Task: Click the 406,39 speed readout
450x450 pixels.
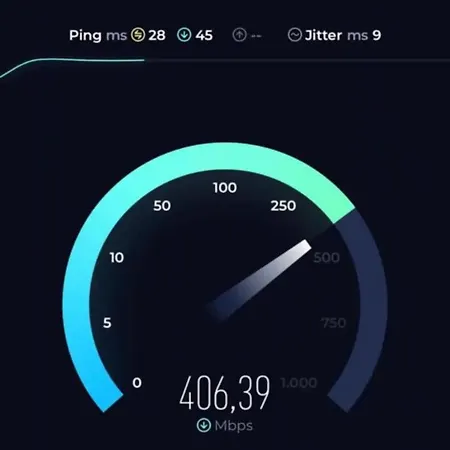Action: click(225, 393)
